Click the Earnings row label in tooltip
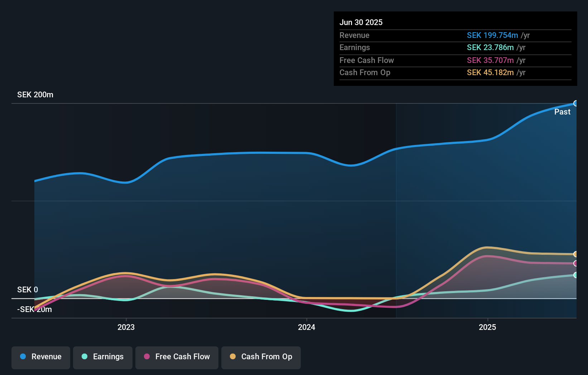 click(355, 47)
